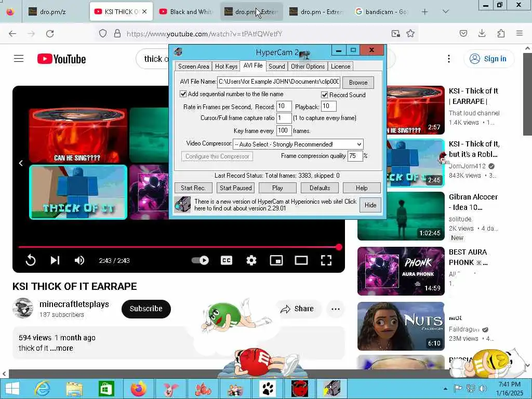Hide the HyperCam new version notice
The width and height of the screenshot is (532, 399).
click(x=370, y=205)
